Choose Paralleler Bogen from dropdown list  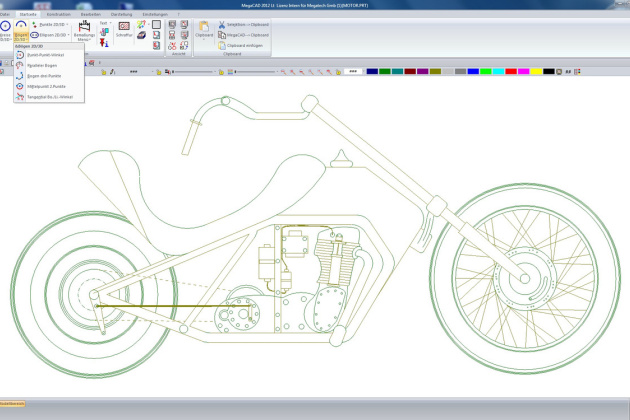click(x=44, y=64)
